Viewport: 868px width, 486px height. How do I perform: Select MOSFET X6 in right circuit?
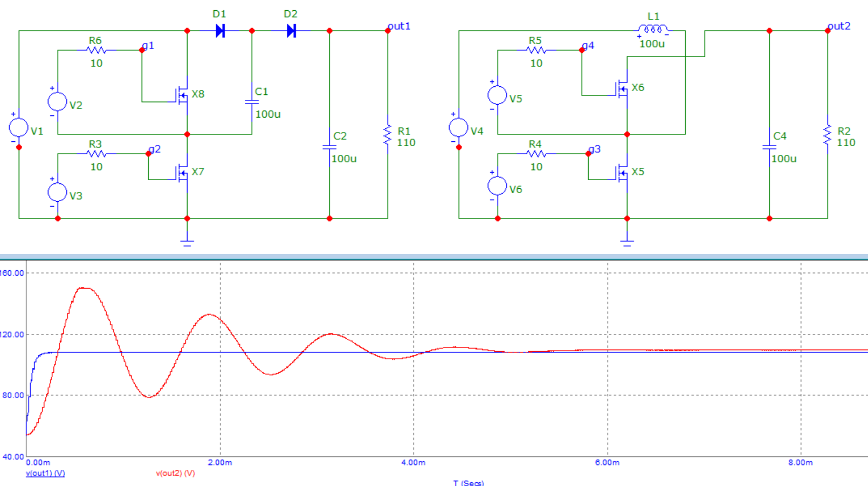pyautogui.click(x=622, y=89)
